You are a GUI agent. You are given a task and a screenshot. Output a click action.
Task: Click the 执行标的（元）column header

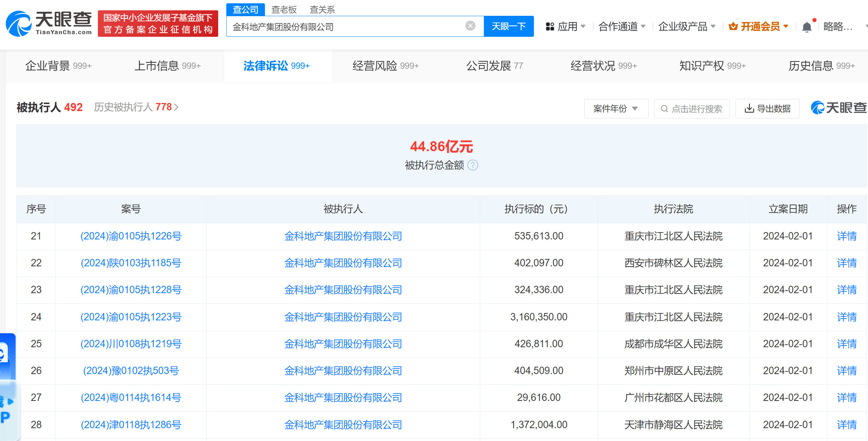point(539,209)
